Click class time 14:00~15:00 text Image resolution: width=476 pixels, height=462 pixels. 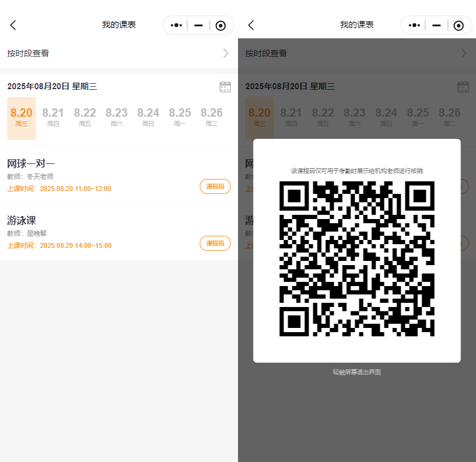(x=59, y=245)
